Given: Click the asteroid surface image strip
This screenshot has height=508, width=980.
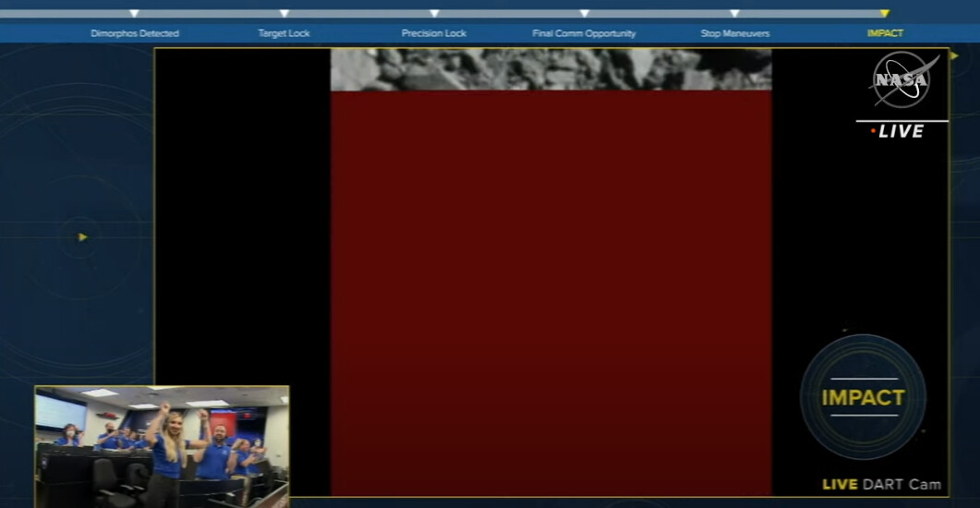Looking at the screenshot, I should point(550,69).
